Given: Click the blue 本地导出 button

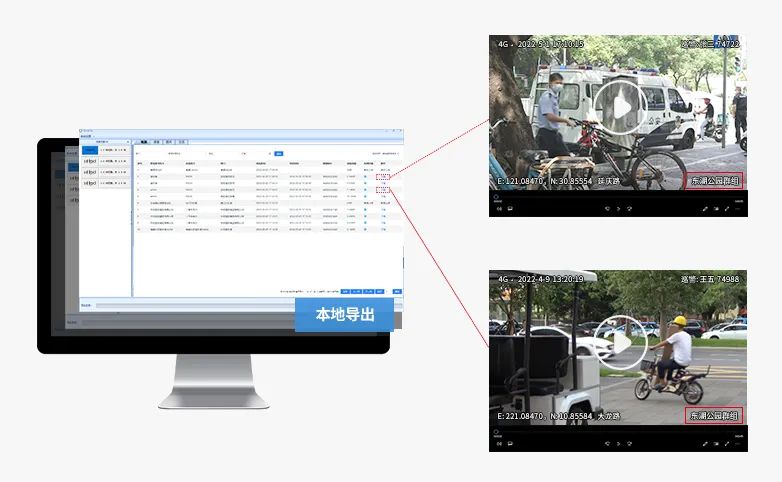Looking at the screenshot, I should (344, 314).
